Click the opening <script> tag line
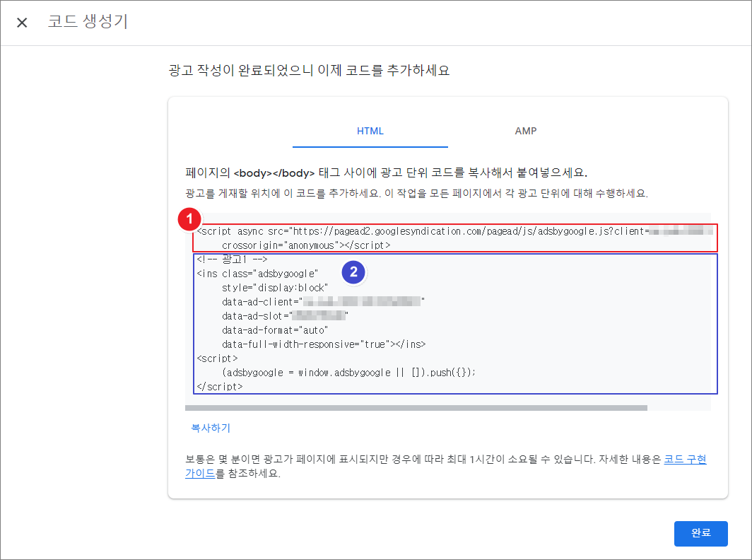Viewport: 752px width, 560px height. [217, 358]
